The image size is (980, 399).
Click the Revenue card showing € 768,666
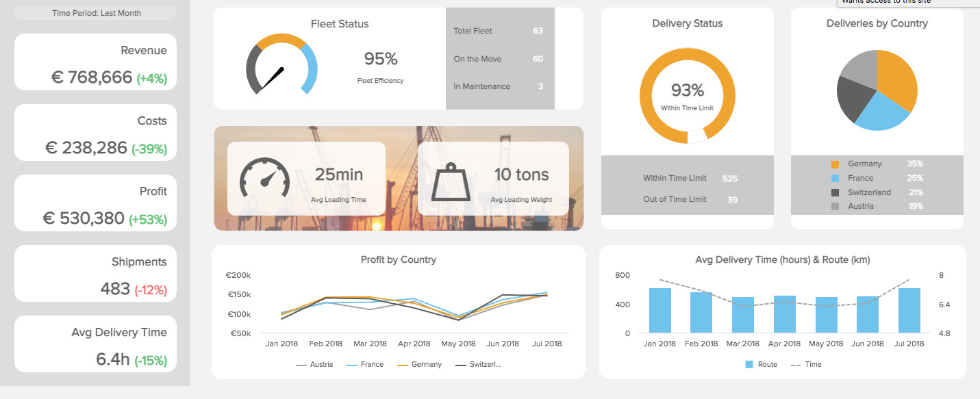(95, 62)
